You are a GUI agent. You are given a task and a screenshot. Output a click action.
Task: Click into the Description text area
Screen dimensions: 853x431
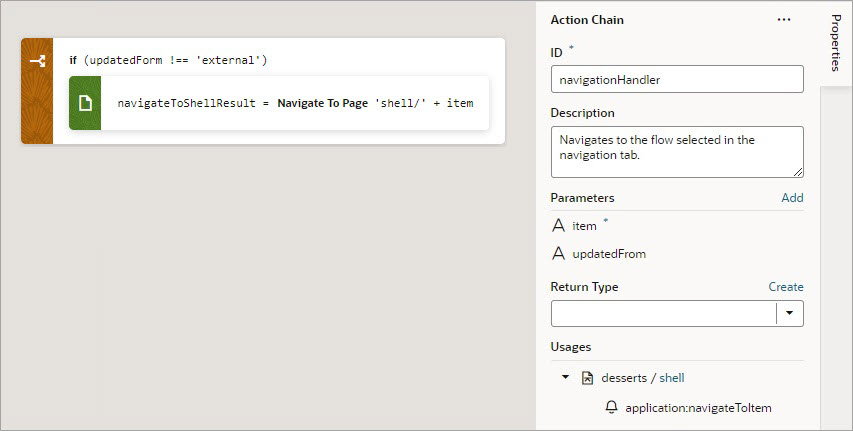677,151
